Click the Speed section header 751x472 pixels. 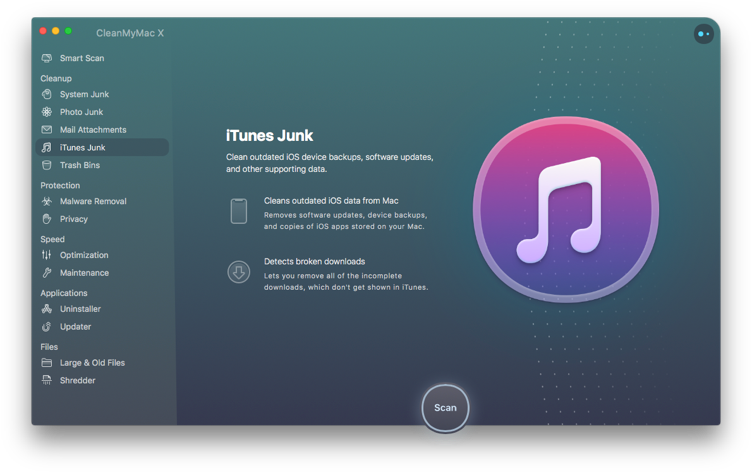[52, 239]
